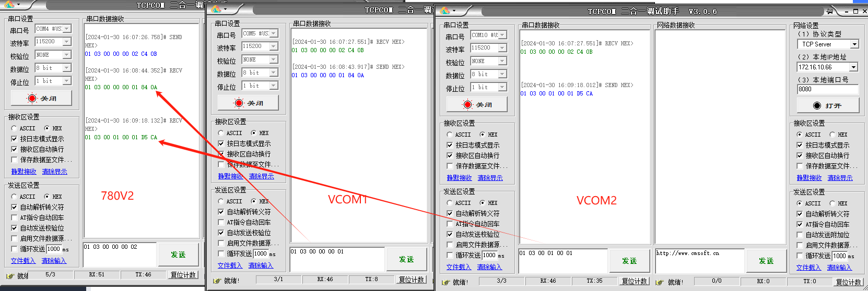Image resolution: width=868 pixels, height=291 pixels.
Task: Open the local IP address 172.16.10.66 dropdown
Action: [x=853, y=67]
